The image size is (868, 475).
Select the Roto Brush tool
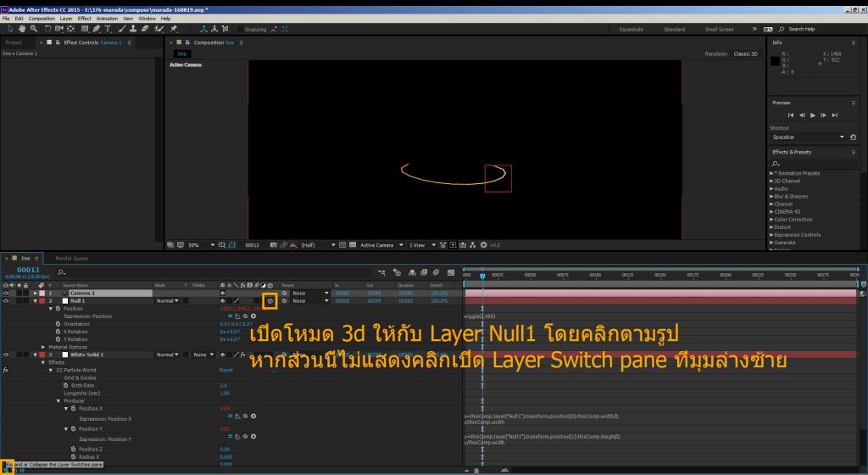tap(159, 29)
